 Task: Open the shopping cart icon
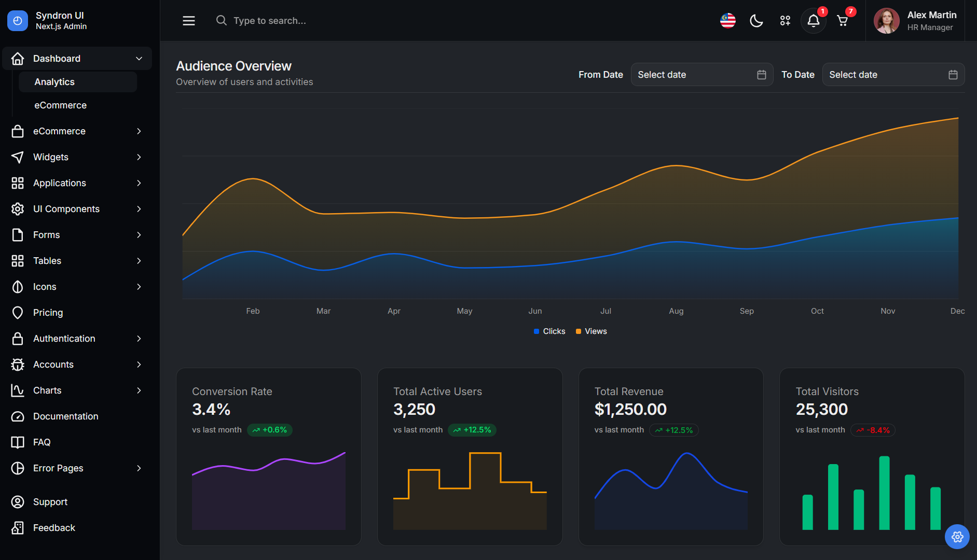point(843,21)
